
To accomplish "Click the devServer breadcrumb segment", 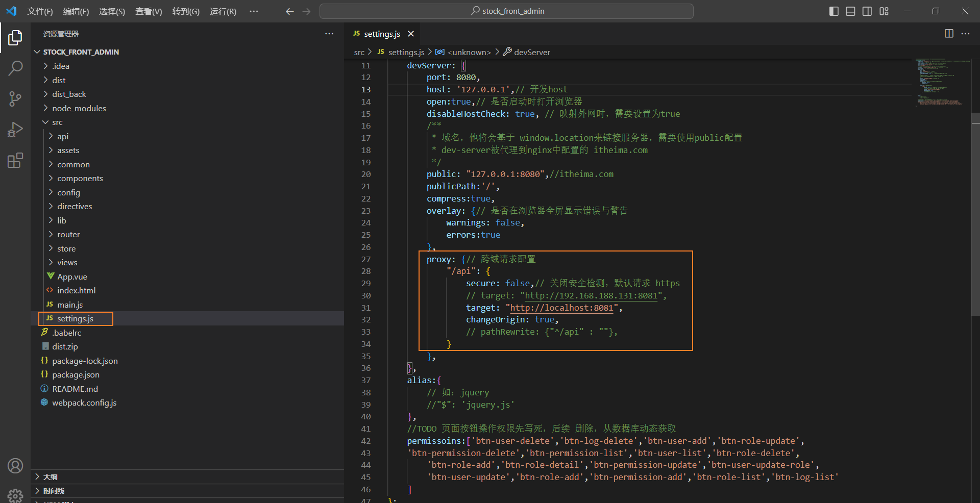I will pos(527,52).
